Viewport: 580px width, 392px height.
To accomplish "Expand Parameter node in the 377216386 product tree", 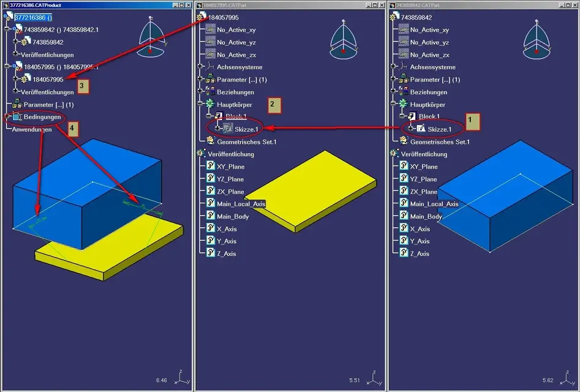I will tap(7, 104).
